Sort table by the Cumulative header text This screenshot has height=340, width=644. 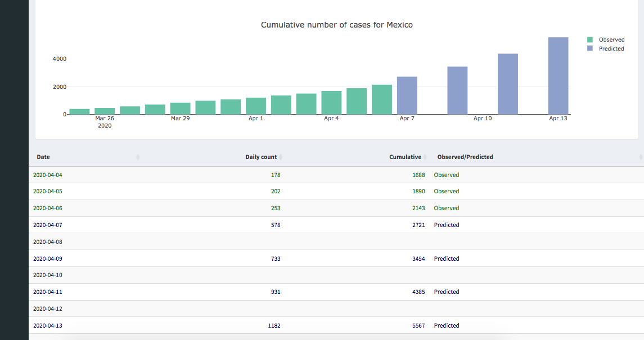click(x=405, y=157)
